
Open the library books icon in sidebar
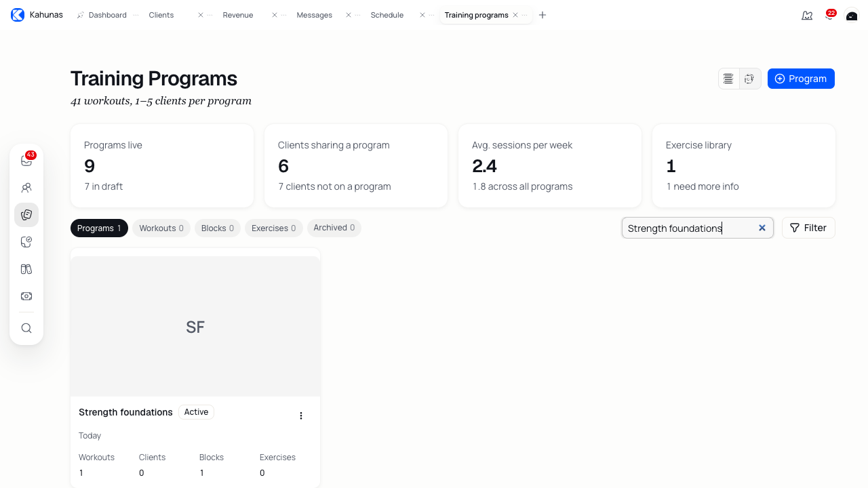click(x=26, y=269)
